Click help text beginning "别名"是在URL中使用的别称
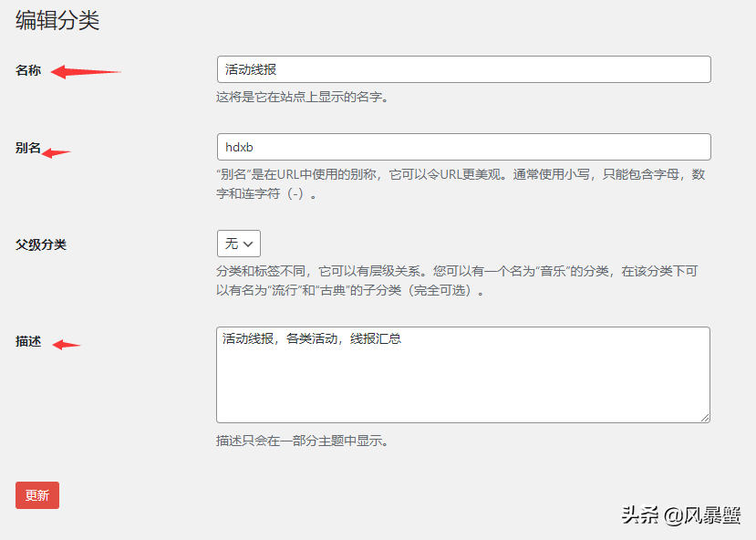This screenshot has height=540, width=756. point(461,183)
